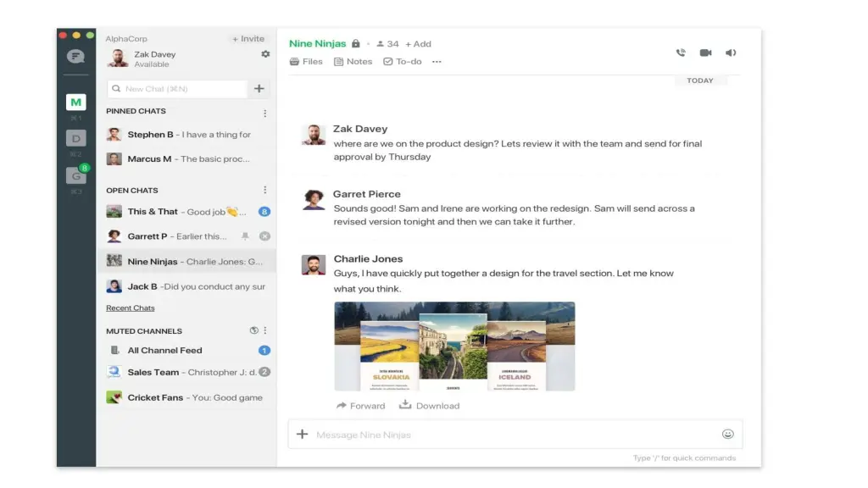Close the Garrett P chat
The width and height of the screenshot is (868, 488).
coord(265,236)
